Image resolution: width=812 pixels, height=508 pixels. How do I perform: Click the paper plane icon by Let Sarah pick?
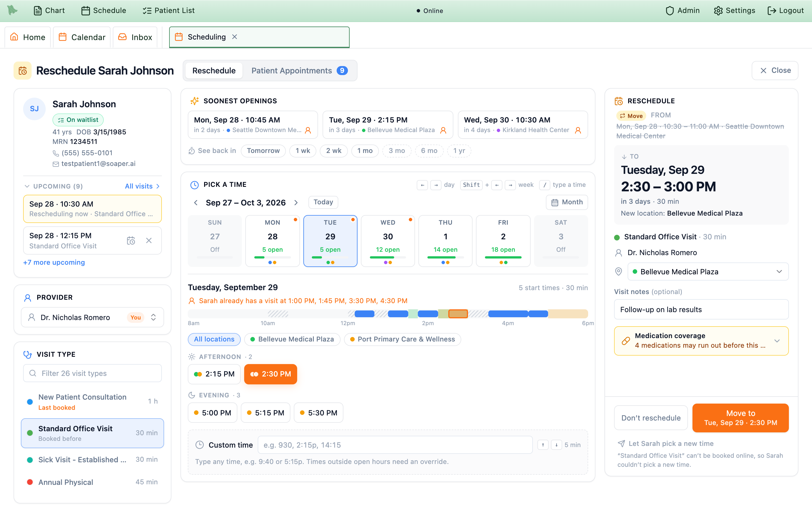(x=621, y=443)
